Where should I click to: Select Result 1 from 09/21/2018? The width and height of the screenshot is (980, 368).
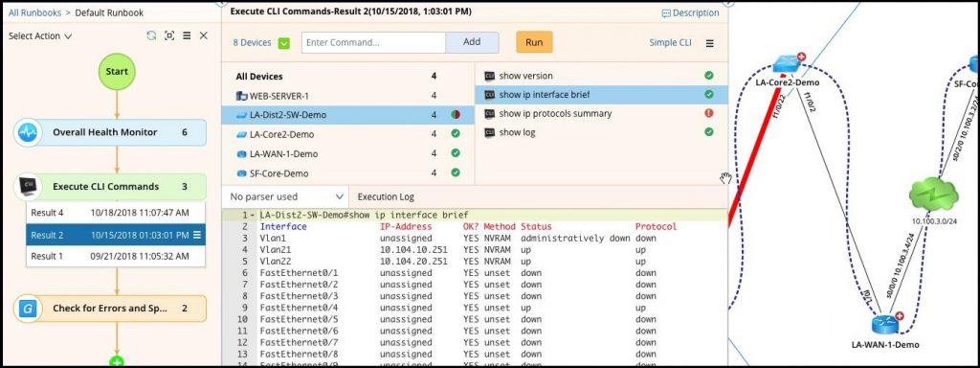pos(116,256)
